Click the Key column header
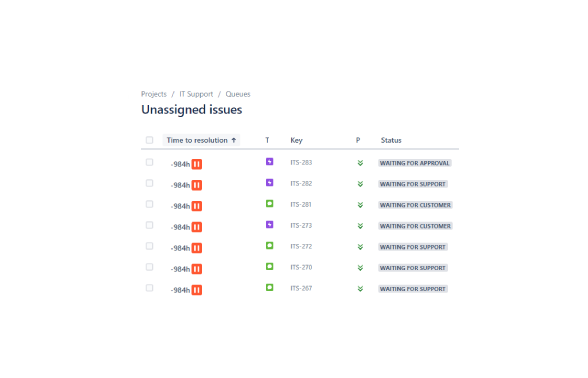This screenshot has width=588, height=378. (x=296, y=140)
